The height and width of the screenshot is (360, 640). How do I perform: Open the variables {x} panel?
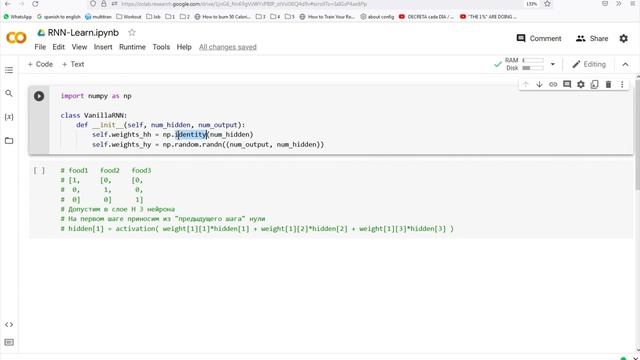[x=9, y=117]
